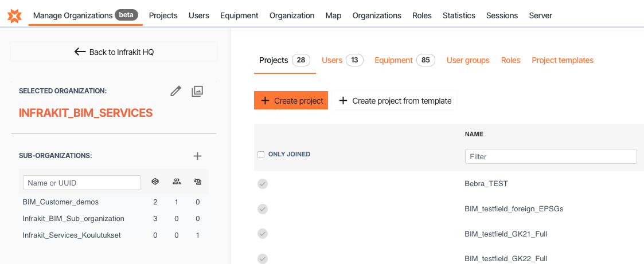Open the organization image gallery icon
This screenshot has width=644, height=264.
(197, 91)
